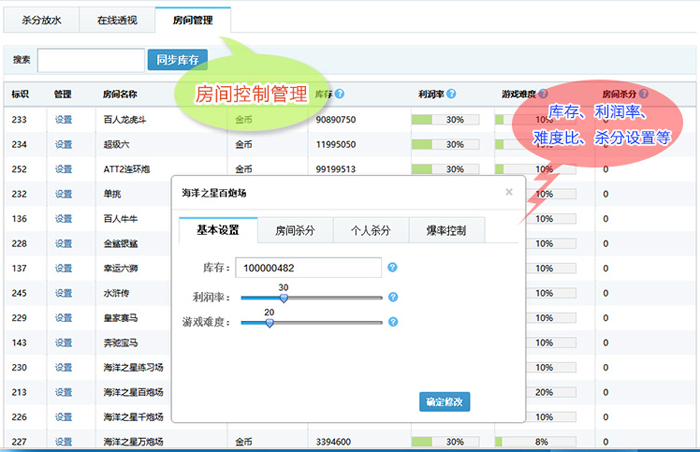700x452 pixels.
Task: Open the 个人杀分 tab in the dialog
Action: [x=371, y=231]
